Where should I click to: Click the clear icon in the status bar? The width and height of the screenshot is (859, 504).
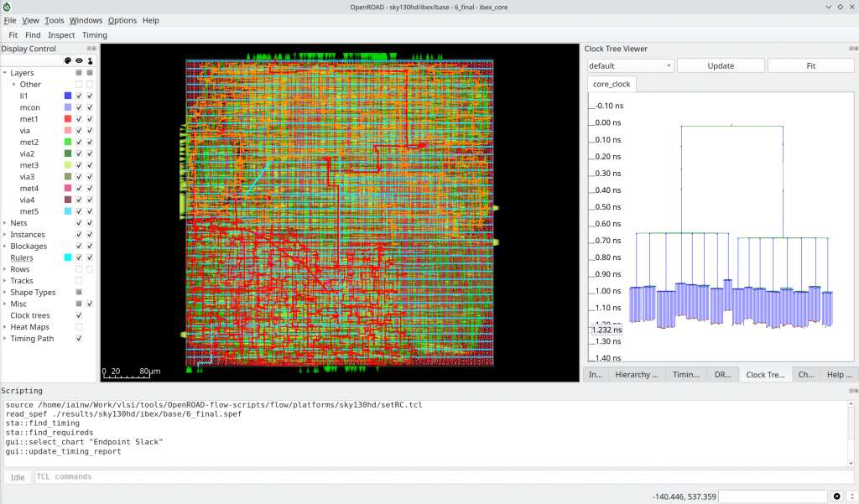[x=836, y=496]
